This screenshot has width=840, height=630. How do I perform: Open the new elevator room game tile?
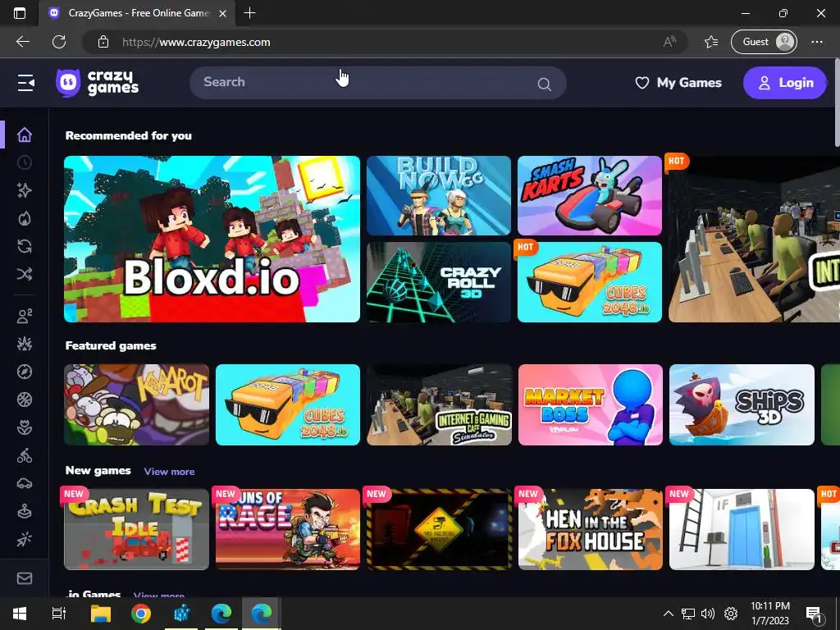click(742, 529)
